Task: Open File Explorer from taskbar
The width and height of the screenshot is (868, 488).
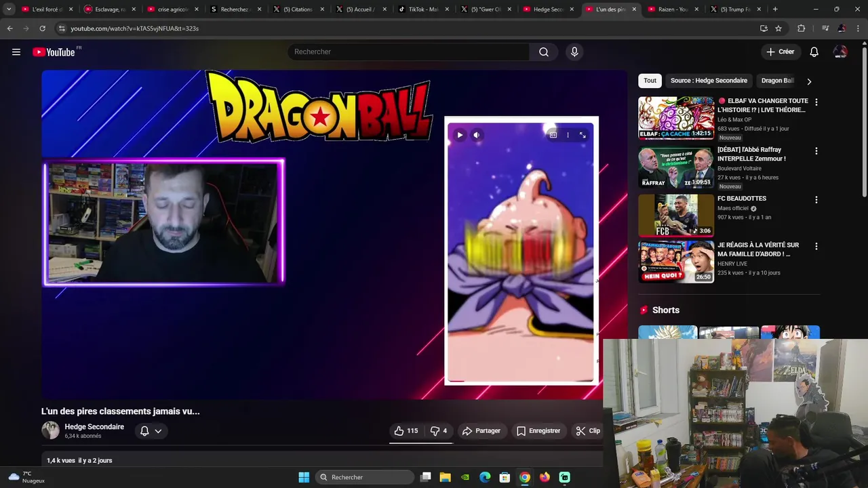Action: pos(446,477)
